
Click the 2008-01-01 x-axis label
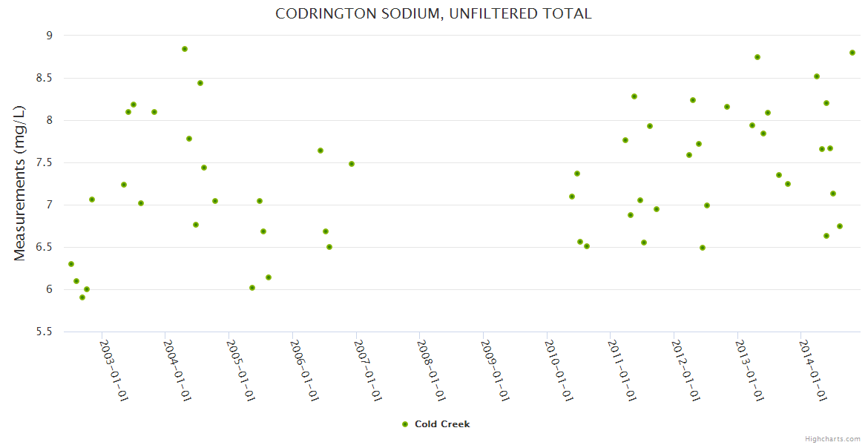pyautogui.click(x=431, y=370)
